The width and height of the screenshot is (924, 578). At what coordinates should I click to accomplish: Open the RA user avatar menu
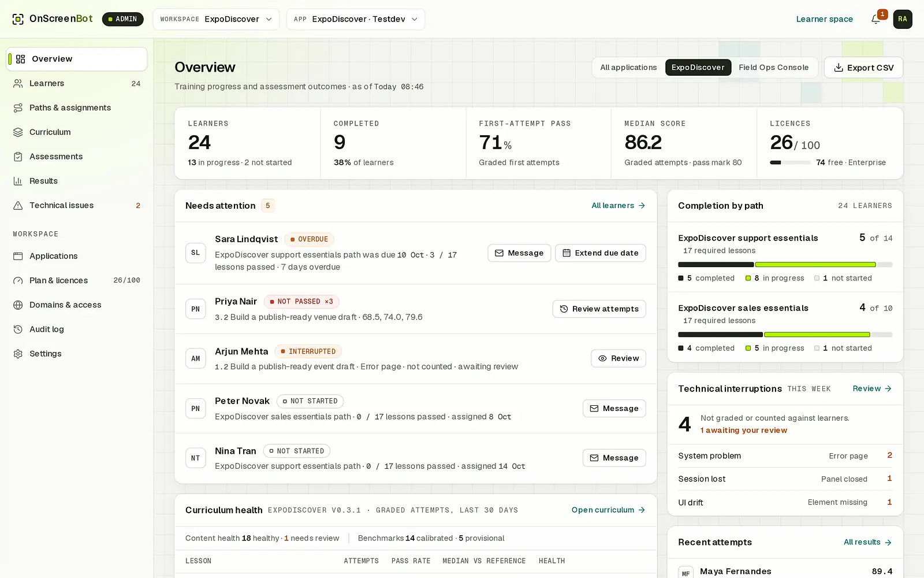click(903, 19)
